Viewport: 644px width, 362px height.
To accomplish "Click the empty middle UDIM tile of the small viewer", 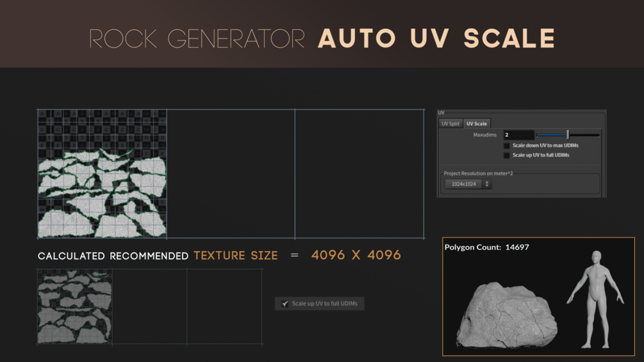I will [x=149, y=306].
